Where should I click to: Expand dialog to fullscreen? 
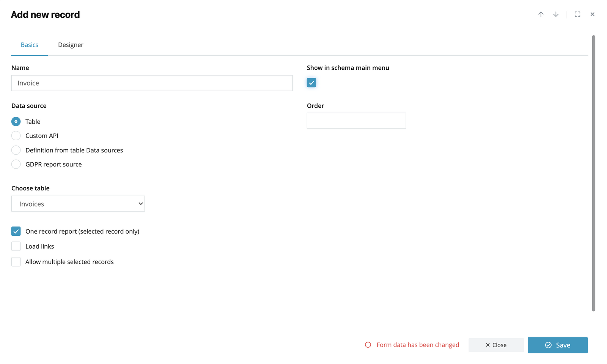[577, 14]
